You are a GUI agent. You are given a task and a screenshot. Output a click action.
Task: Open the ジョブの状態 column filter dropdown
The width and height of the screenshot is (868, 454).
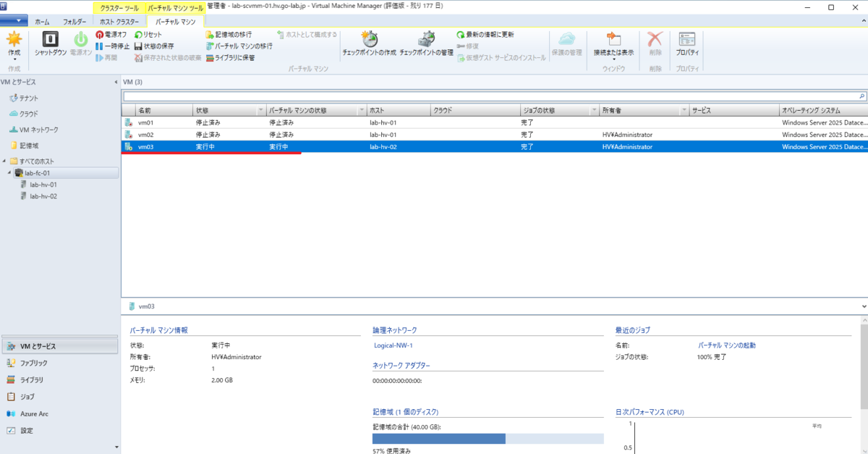[595, 110]
